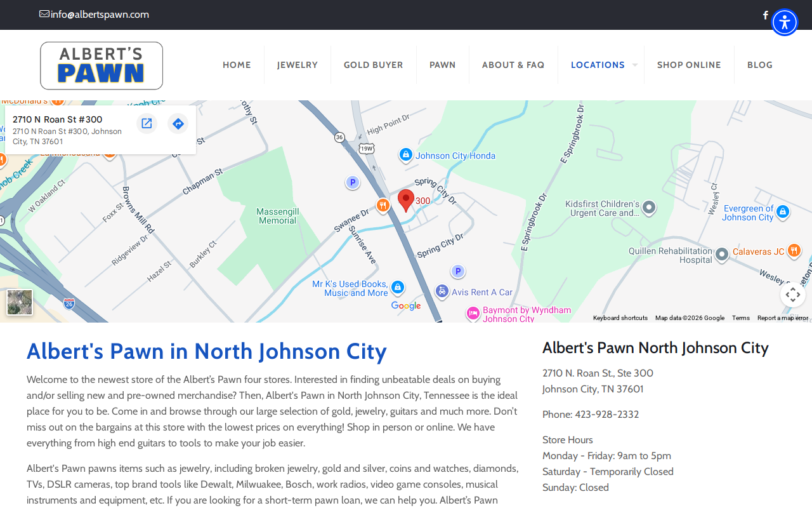
Task: Select Kidsfirst Children's Urgent Care marker
Action: [649, 208]
